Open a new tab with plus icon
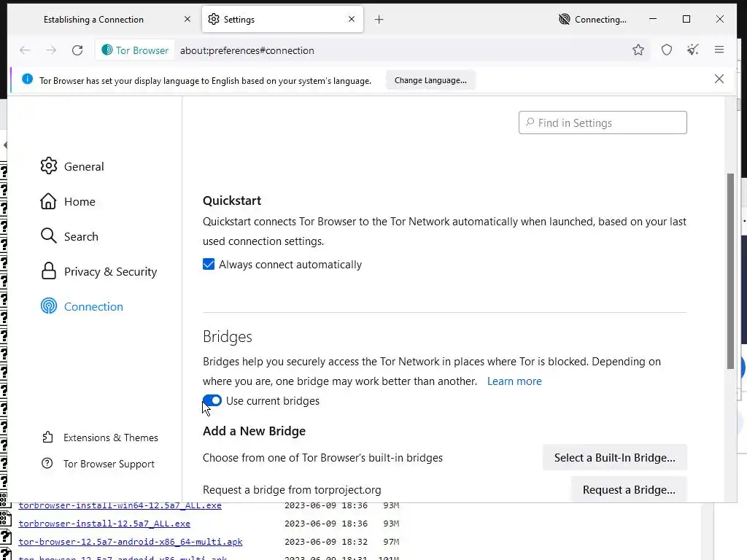The image size is (747, 560). tap(379, 20)
